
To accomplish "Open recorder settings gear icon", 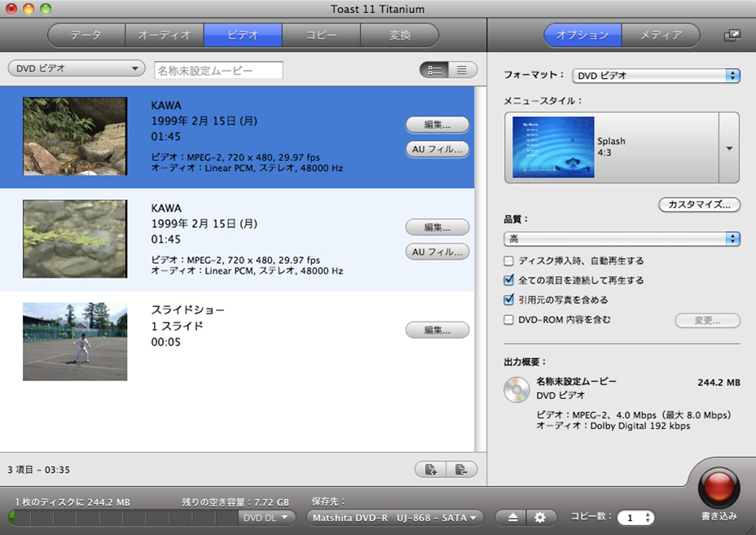I will coord(540,518).
